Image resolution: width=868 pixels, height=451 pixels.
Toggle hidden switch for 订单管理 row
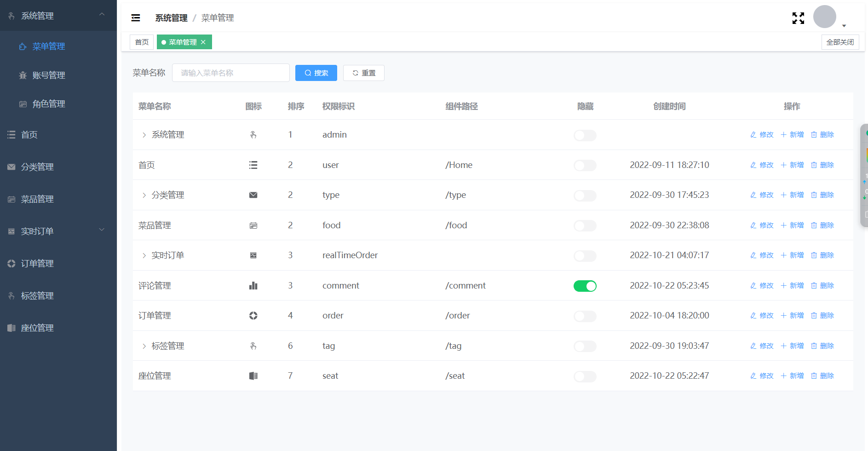585,316
